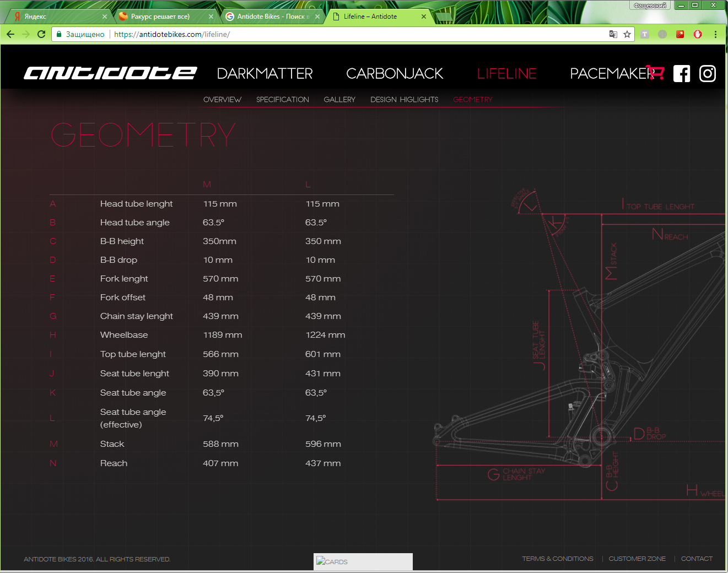Open the red stop-hand ad blocker extension

tap(698, 34)
